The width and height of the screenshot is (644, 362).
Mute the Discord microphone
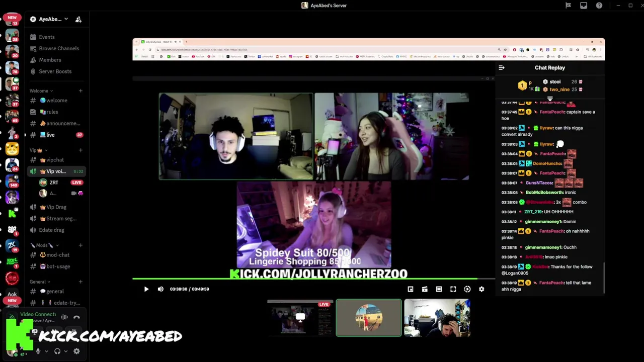[x=38, y=351]
